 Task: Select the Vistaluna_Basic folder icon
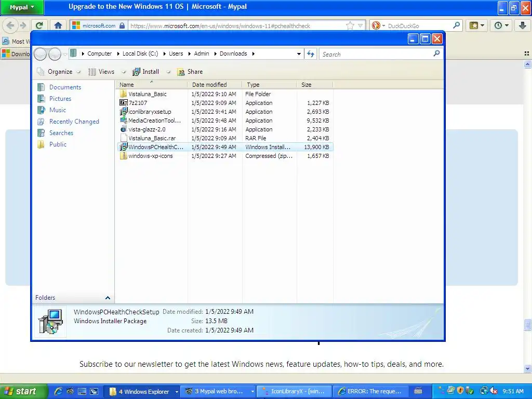124,94
